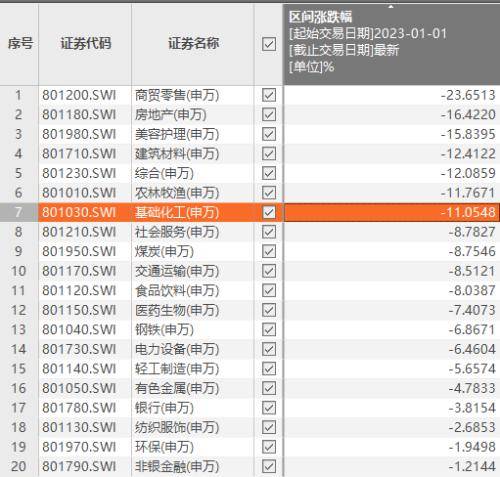Click the 序号 column header
The width and height of the screenshot is (500, 477).
click(x=20, y=44)
